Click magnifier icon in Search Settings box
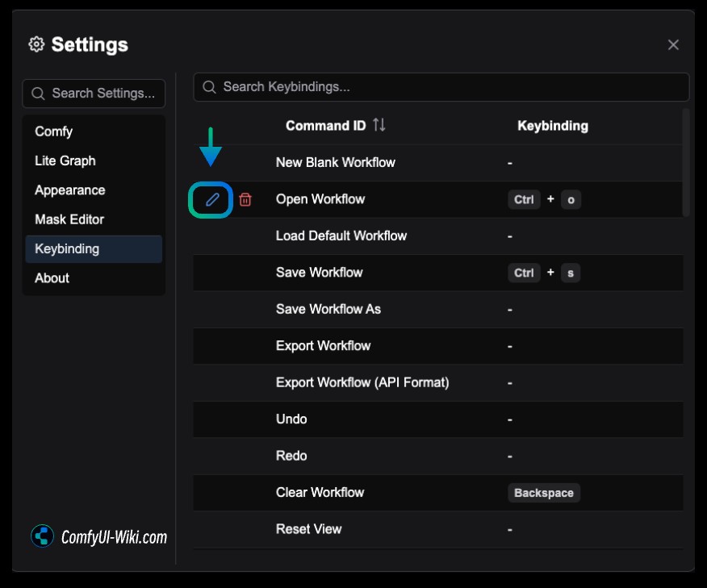 (38, 94)
